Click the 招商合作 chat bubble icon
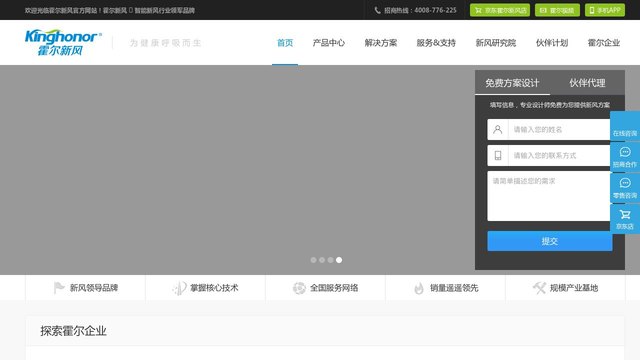Screen dimensions: 640x360 click(625, 152)
